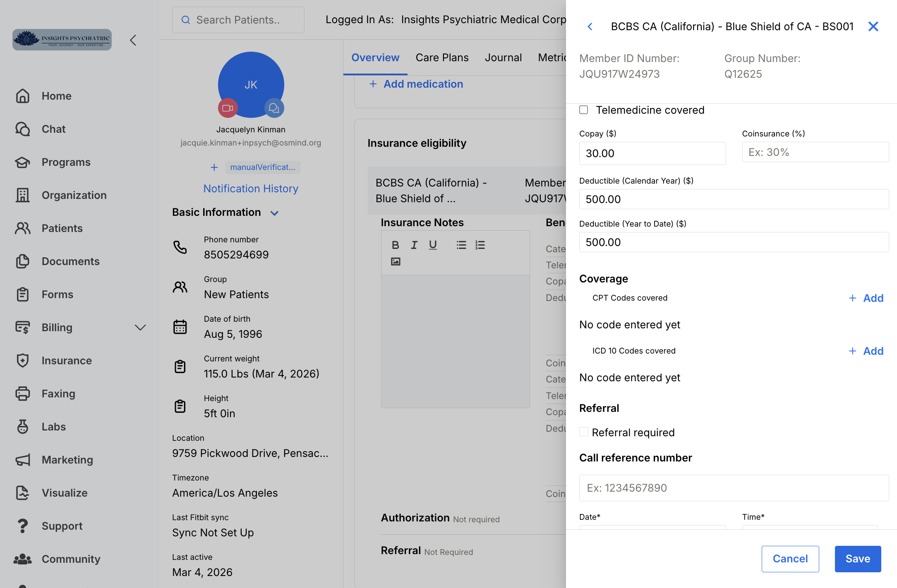
Task: Toggle underline in Insurance Notes editor
Action: tap(433, 245)
